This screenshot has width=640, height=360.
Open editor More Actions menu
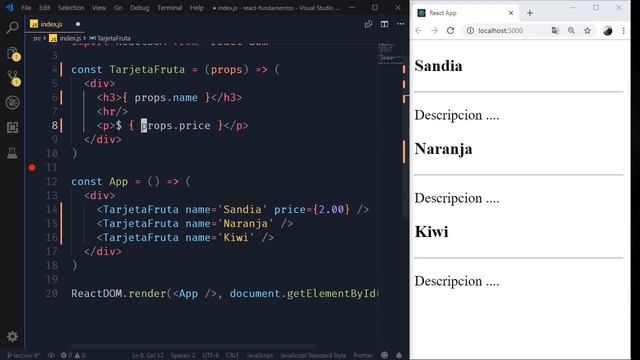pyautogui.click(x=400, y=24)
